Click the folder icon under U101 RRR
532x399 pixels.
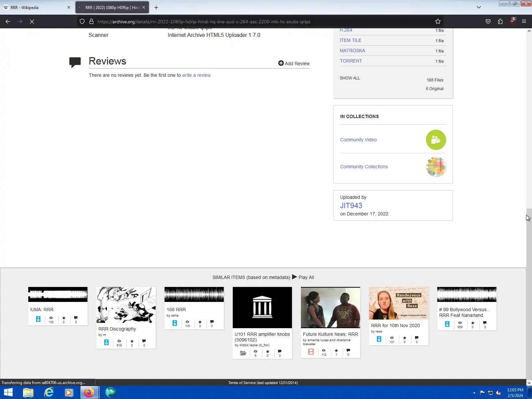point(243,353)
